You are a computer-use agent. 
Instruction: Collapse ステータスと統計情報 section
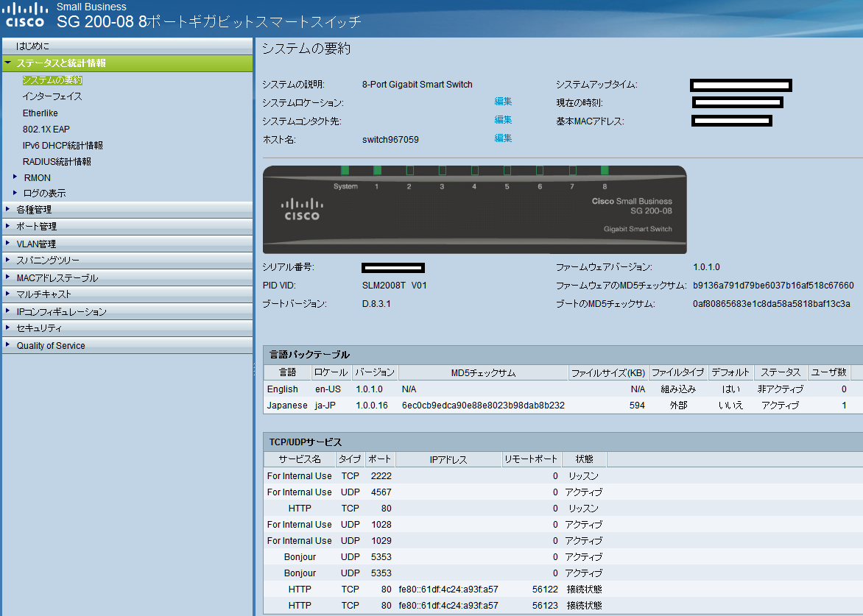7,63
